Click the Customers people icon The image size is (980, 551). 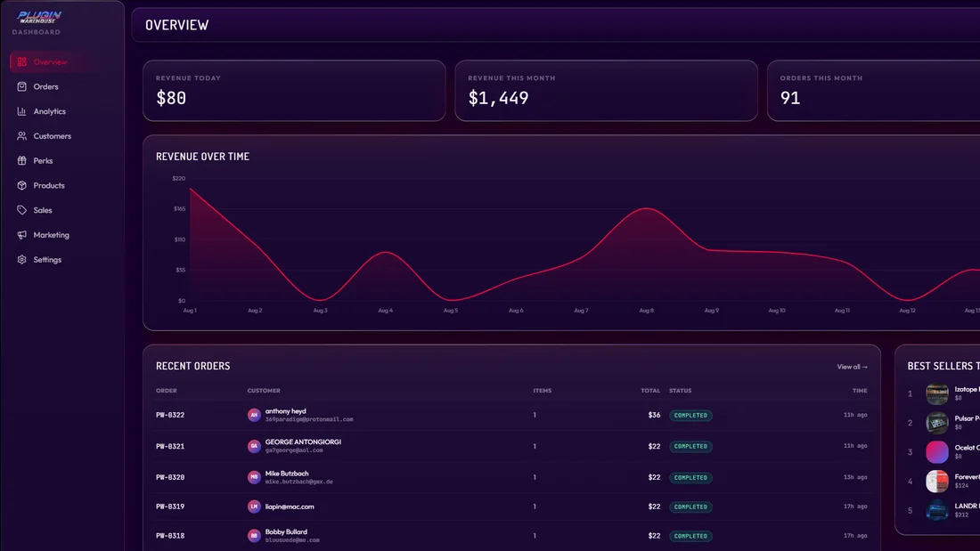(x=22, y=136)
